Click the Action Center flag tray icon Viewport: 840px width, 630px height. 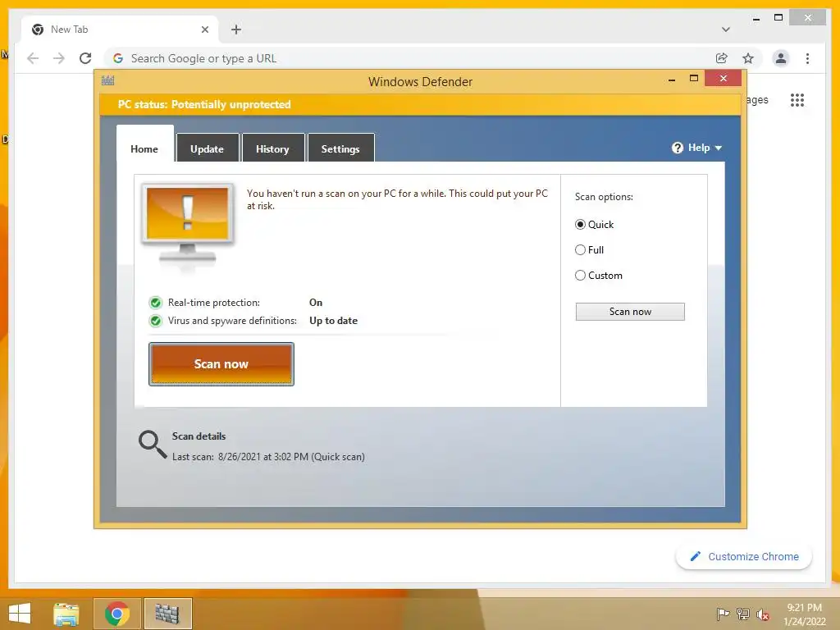(x=722, y=614)
